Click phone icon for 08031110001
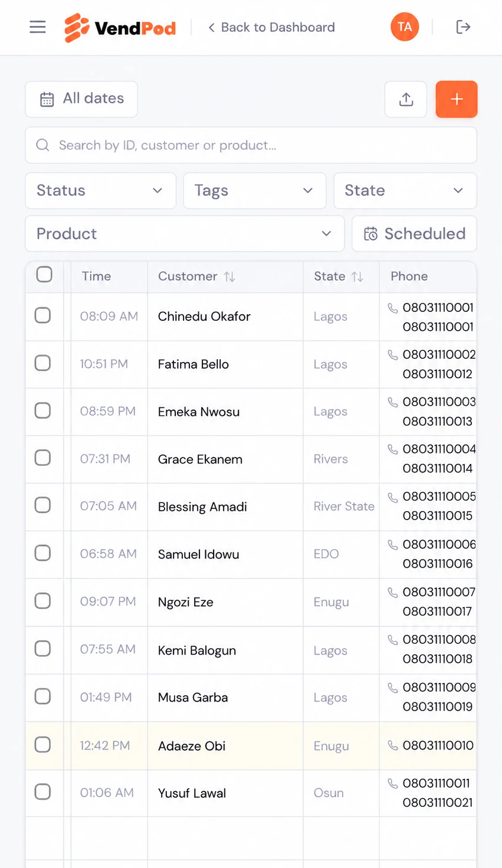Screen dimensions: 502x868 [x=392, y=308]
